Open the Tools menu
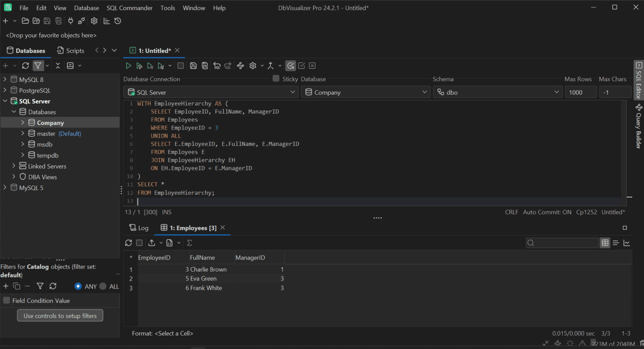 168,8
